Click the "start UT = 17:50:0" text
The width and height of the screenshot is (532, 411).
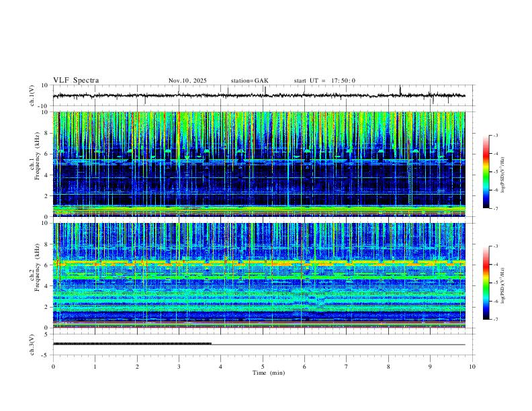pyautogui.click(x=324, y=81)
